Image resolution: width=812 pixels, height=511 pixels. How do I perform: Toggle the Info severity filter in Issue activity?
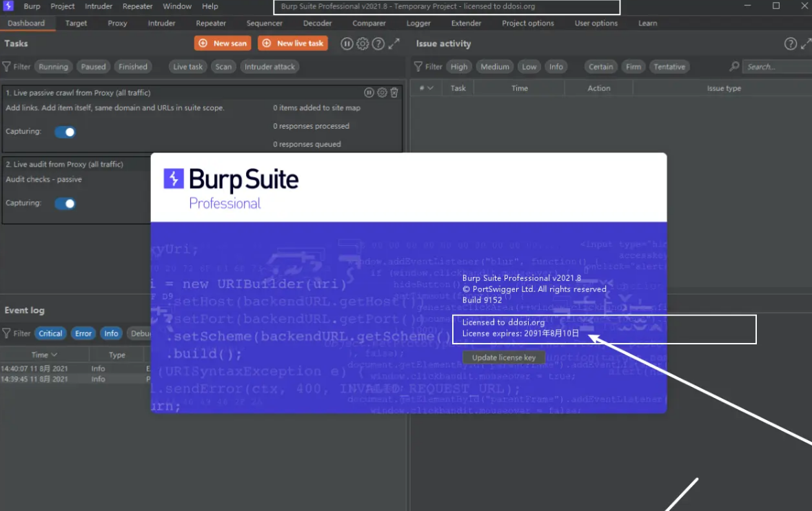pos(556,67)
